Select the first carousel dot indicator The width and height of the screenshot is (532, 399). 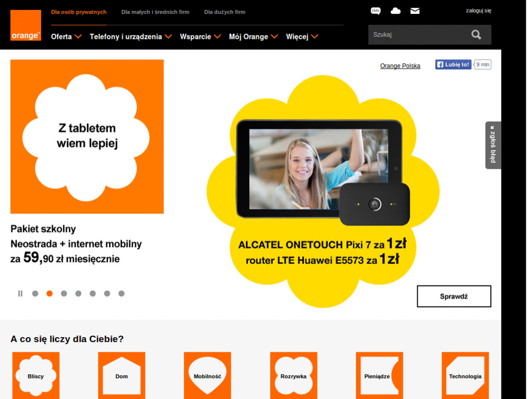point(35,293)
